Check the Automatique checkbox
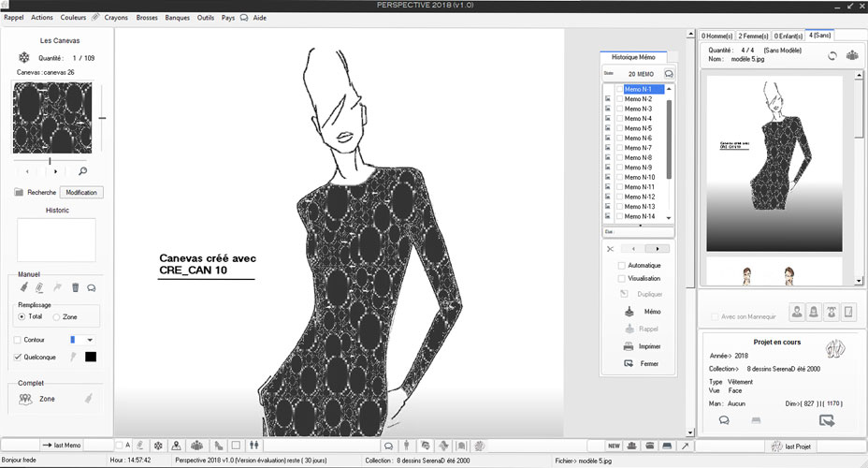Viewport: 868px width, 468px height. (x=622, y=265)
